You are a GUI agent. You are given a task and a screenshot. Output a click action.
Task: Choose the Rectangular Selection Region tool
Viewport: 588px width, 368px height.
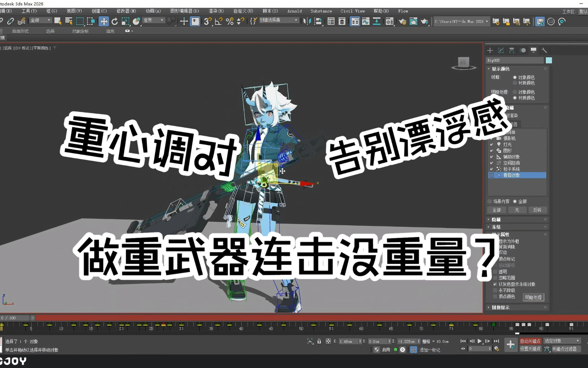[80, 21]
